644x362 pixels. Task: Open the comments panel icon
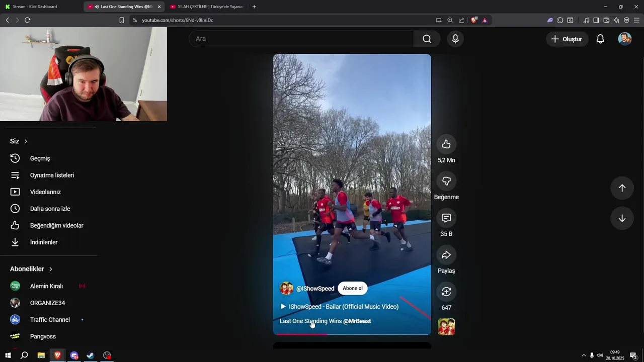[446, 218]
